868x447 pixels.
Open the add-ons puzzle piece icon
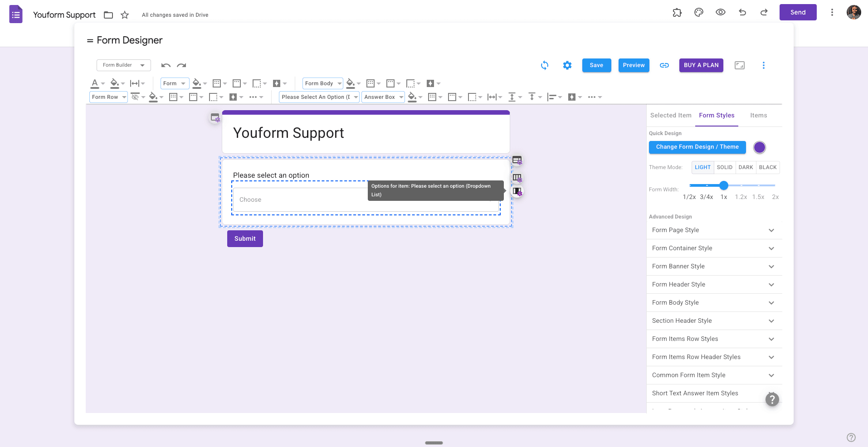pyautogui.click(x=677, y=13)
